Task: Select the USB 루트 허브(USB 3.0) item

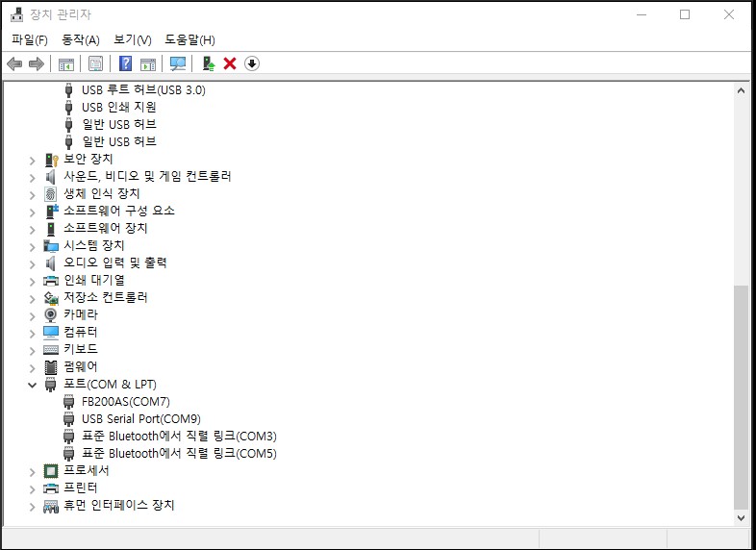Action: click(143, 90)
